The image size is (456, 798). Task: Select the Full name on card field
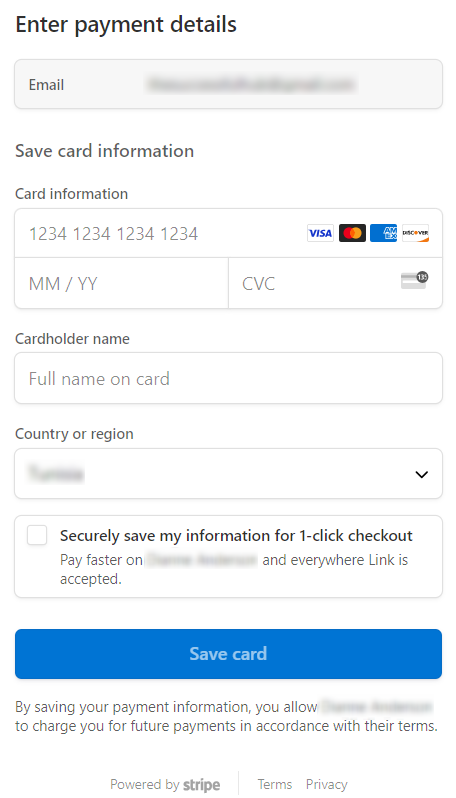pyautogui.click(x=229, y=379)
